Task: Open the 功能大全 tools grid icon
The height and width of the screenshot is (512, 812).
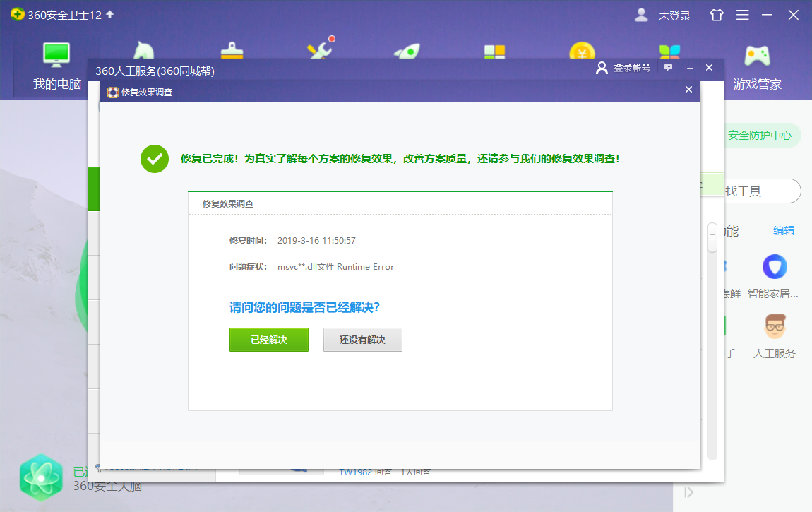Action: click(494, 49)
